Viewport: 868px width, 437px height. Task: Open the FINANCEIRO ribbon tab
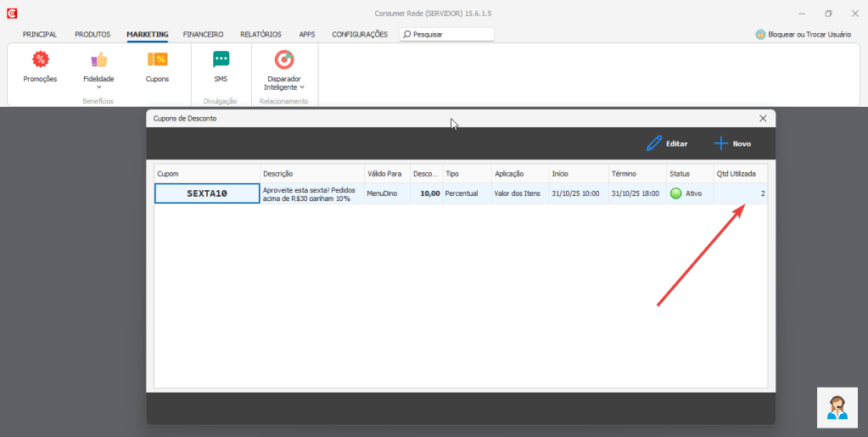(203, 35)
